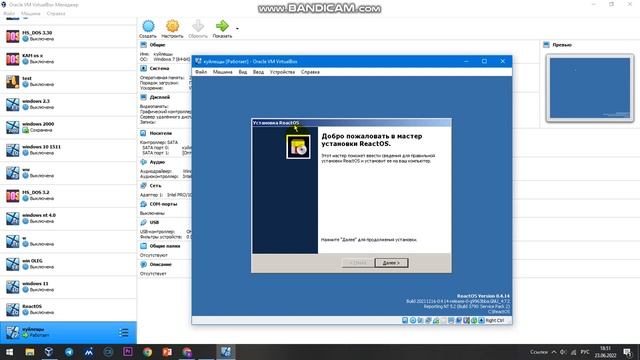Open Система section in the manager details
The height and width of the screenshot is (360, 640).
click(159, 69)
